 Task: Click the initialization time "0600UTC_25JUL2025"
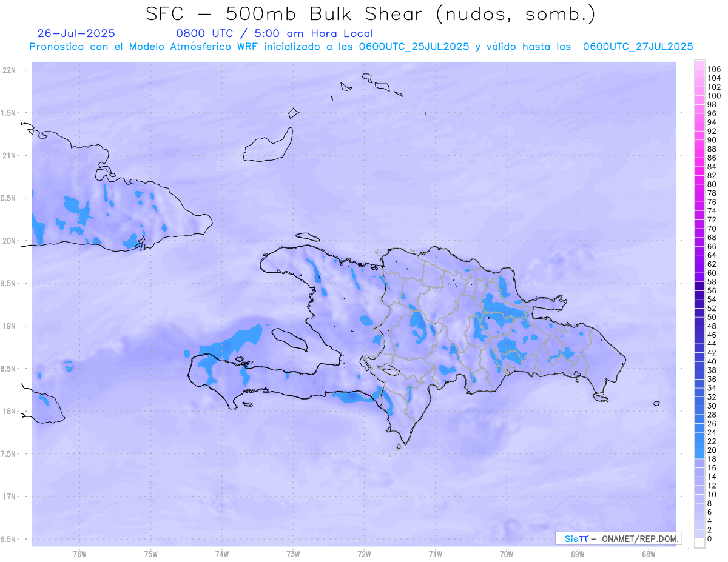[414, 47]
